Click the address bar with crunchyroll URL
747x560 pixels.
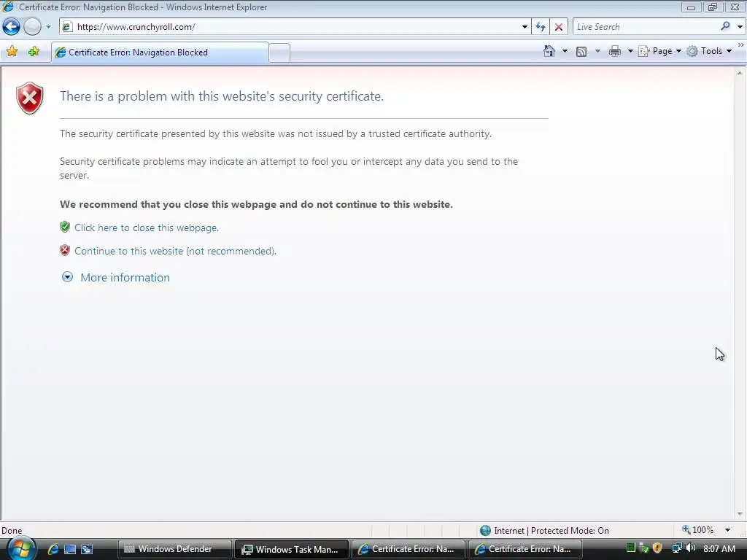[x=295, y=27]
